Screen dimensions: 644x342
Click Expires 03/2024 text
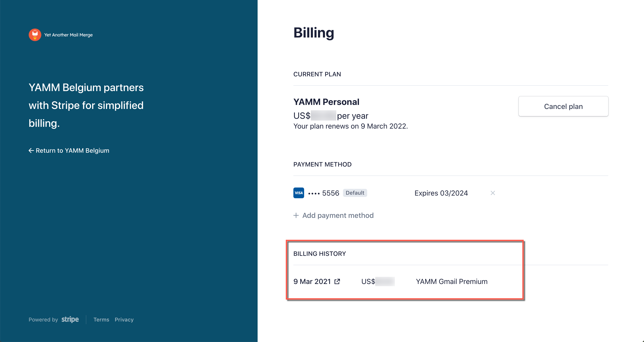coord(441,193)
